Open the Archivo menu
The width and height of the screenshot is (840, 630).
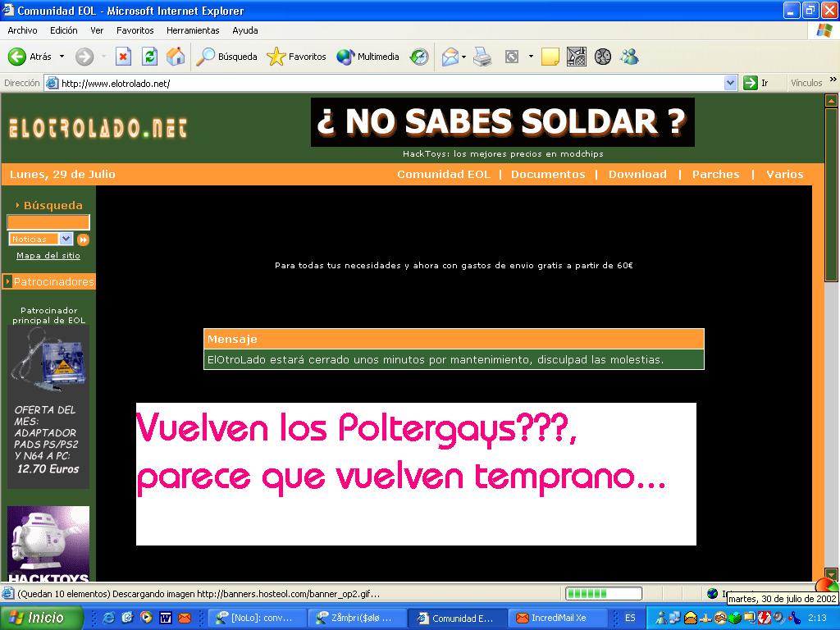(x=22, y=30)
